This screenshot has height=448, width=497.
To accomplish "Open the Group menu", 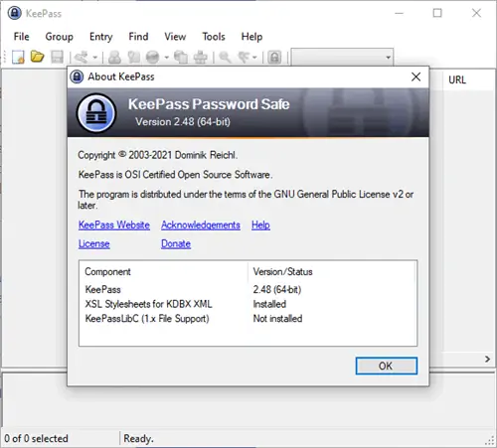I will (59, 37).
